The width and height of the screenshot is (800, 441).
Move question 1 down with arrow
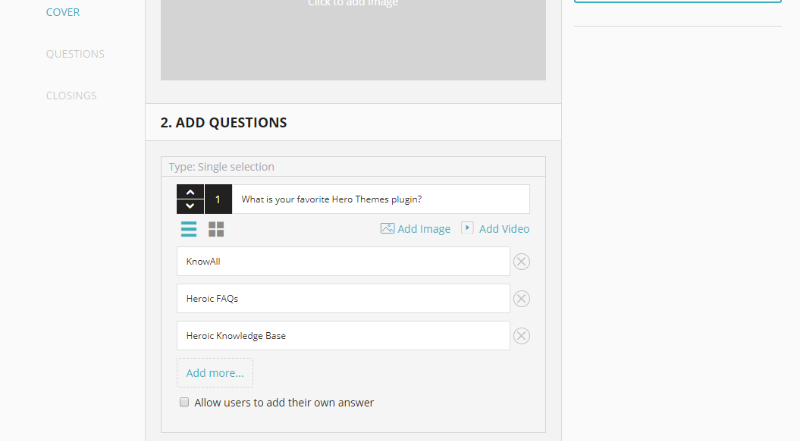click(190, 206)
